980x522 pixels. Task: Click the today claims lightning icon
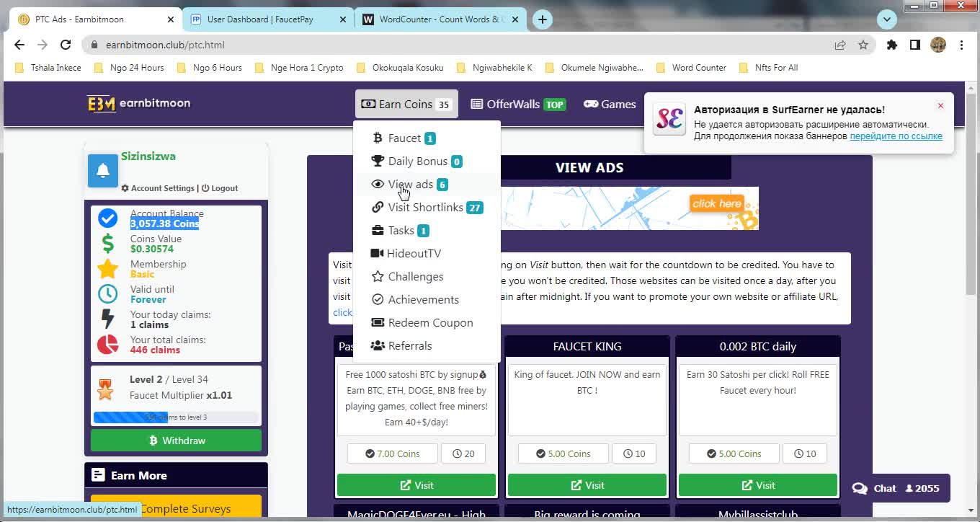107,319
